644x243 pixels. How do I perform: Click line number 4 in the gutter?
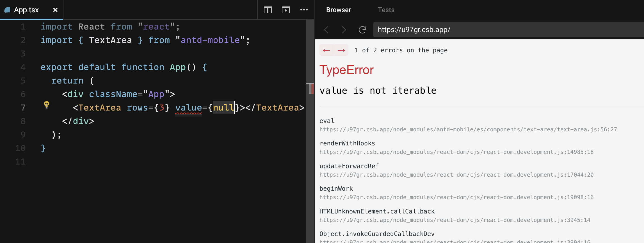23,67
